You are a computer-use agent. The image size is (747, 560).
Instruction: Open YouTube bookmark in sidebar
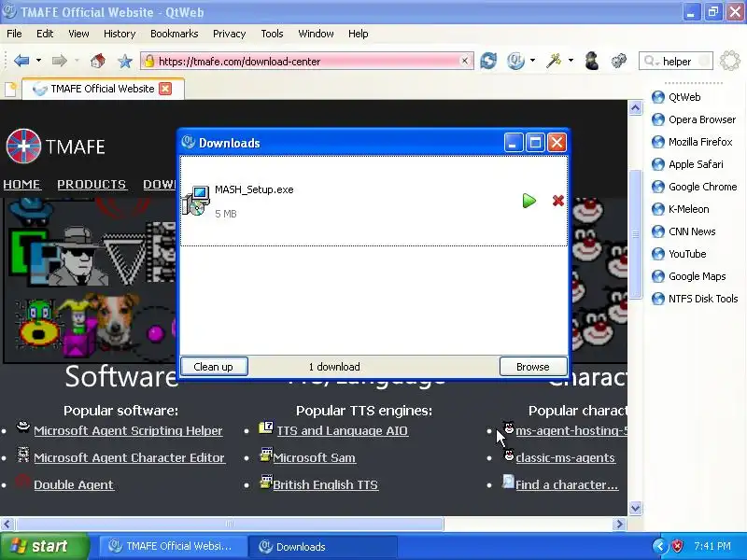[x=679, y=254]
